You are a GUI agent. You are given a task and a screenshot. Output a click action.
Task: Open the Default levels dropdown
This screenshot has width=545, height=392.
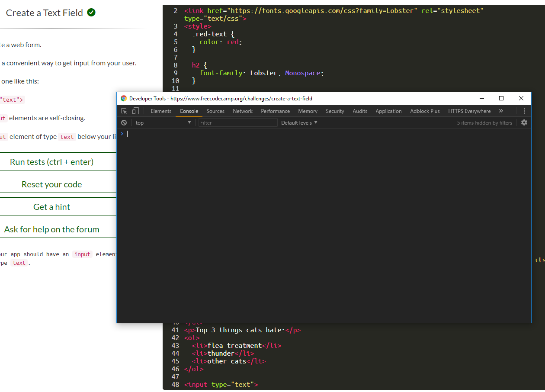(299, 122)
